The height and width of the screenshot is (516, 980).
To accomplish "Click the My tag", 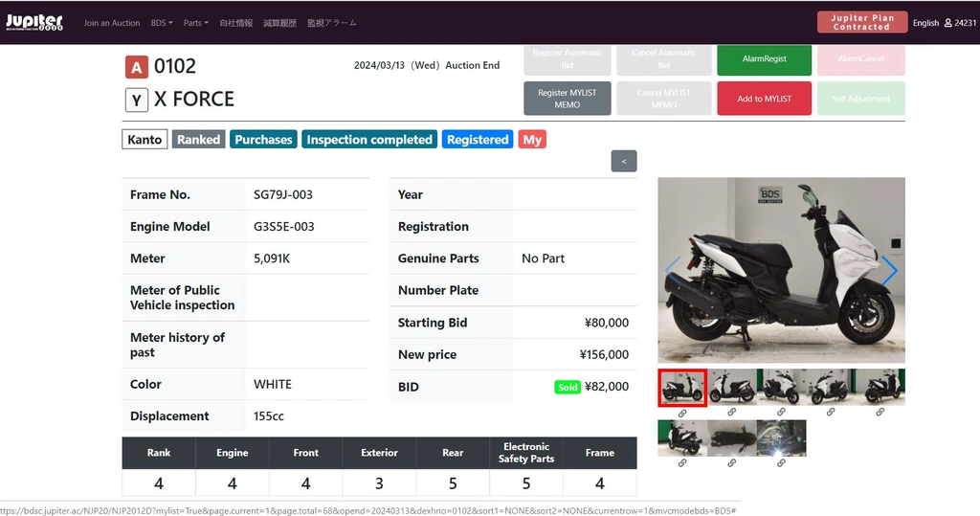I will pos(532,140).
